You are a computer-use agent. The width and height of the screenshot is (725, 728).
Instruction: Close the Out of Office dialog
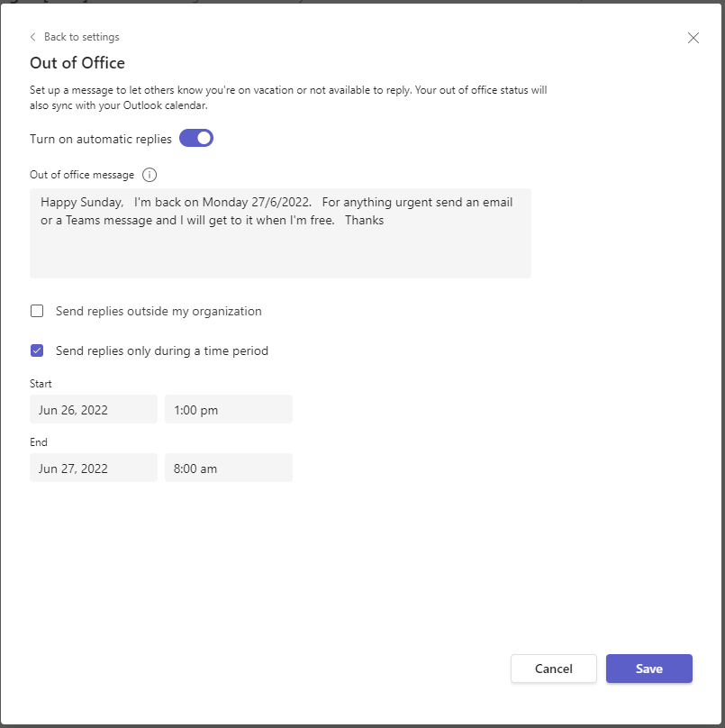[693, 38]
